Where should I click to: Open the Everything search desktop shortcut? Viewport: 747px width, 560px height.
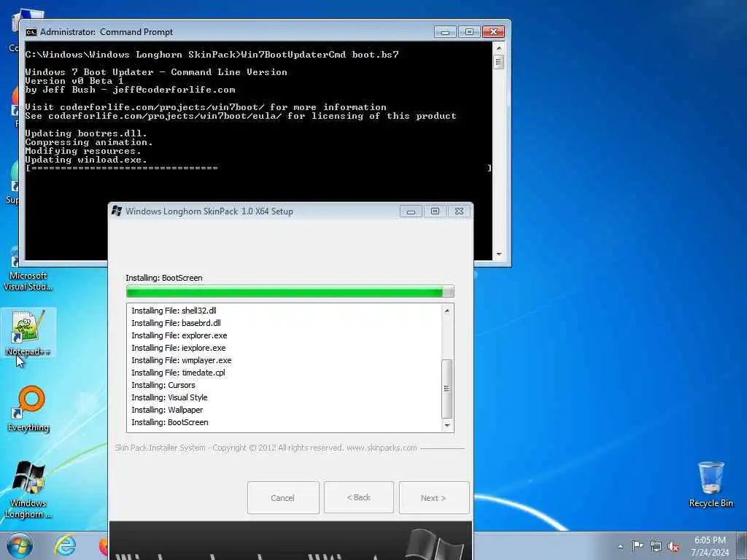tap(28, 408)
